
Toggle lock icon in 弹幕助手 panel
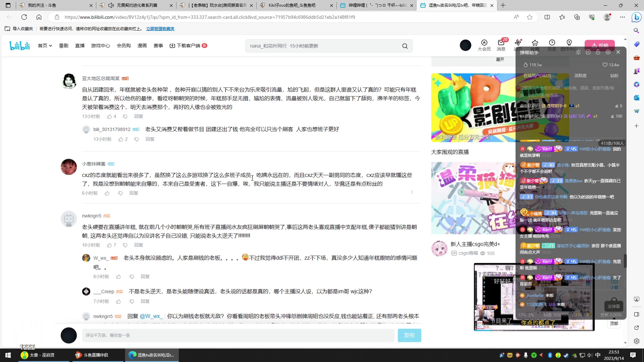click(x=598, y=52)
